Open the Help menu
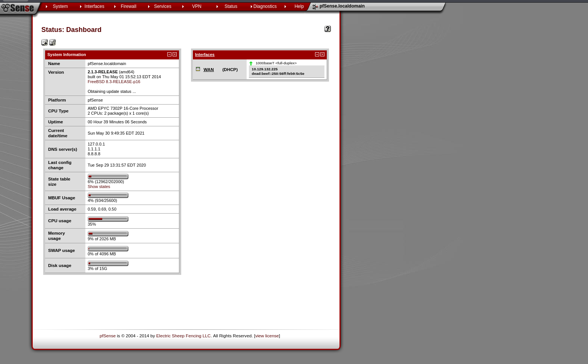Image resolution: width=588 pixels, height=364 pixels. (299, 6)
